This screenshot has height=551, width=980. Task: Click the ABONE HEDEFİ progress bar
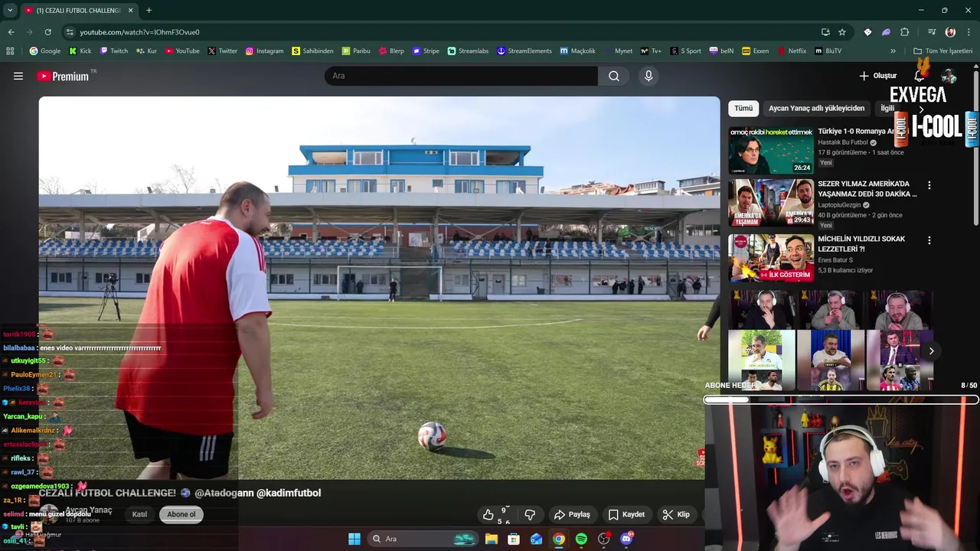pyautogui.click(x=841, y=399)
